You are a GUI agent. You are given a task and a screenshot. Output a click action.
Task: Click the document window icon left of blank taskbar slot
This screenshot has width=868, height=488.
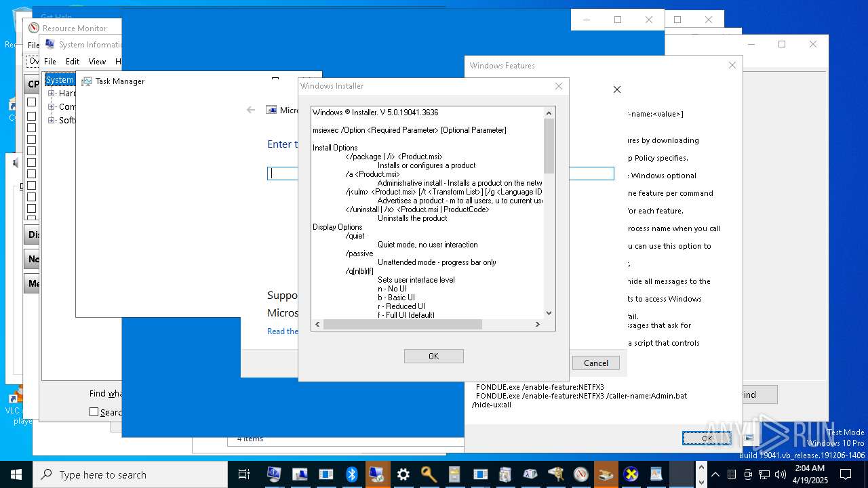(656, 474)
